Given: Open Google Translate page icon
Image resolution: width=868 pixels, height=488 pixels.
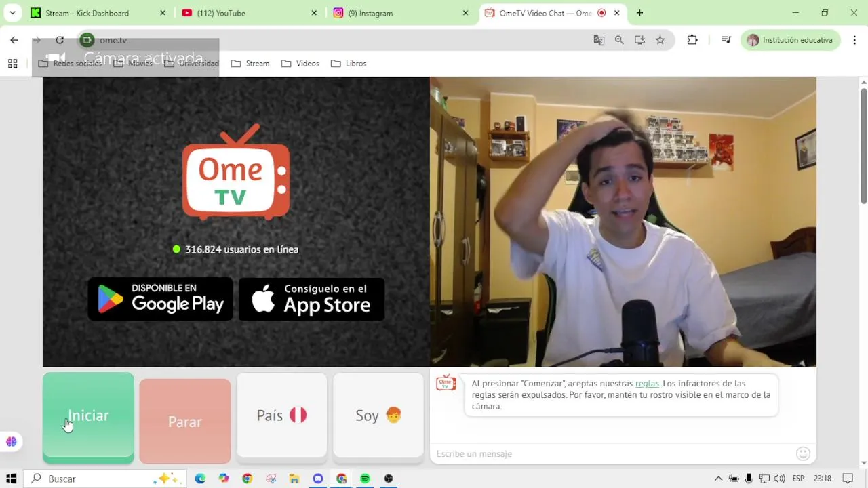Looking at the screenshot, I should click(599, 40).
